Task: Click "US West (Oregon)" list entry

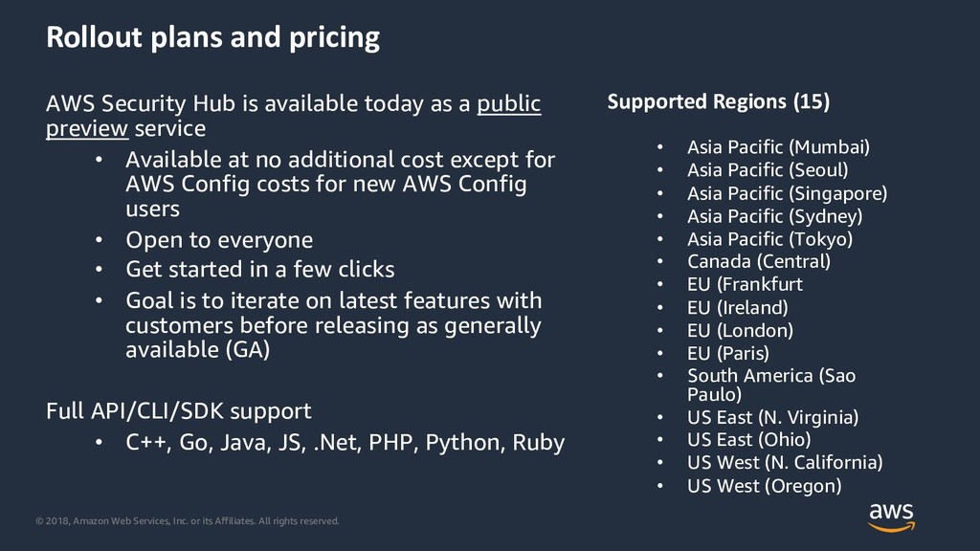Action: [x=765, y=486]
